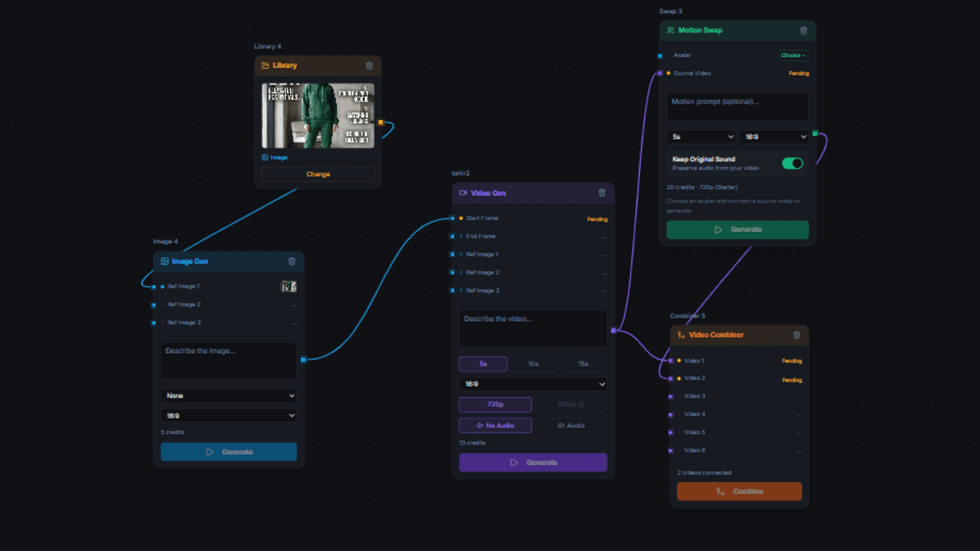Choose the 10s duration option
Image resolution: width=980 pixels, height=551 pixels.
click(x=533, y=364)
